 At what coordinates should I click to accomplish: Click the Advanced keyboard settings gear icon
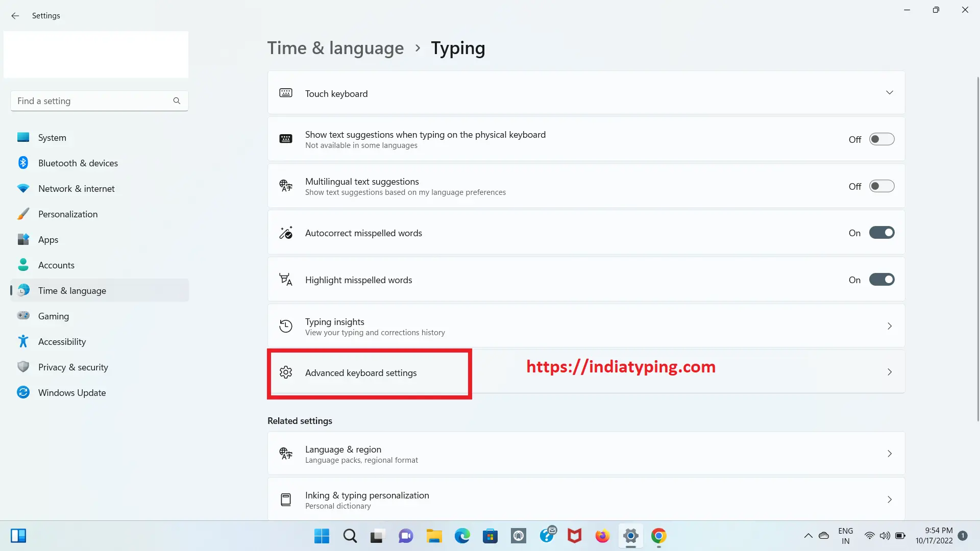click(286, 372)
